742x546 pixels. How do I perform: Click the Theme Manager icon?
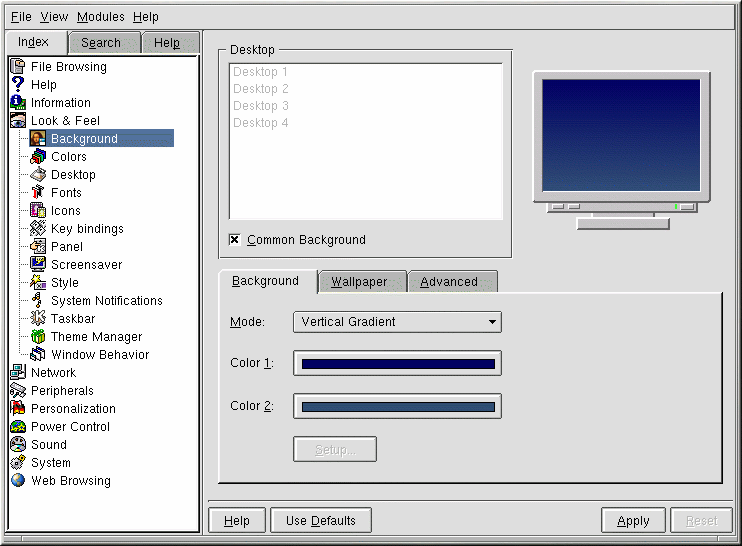click(x=38, y=337)
